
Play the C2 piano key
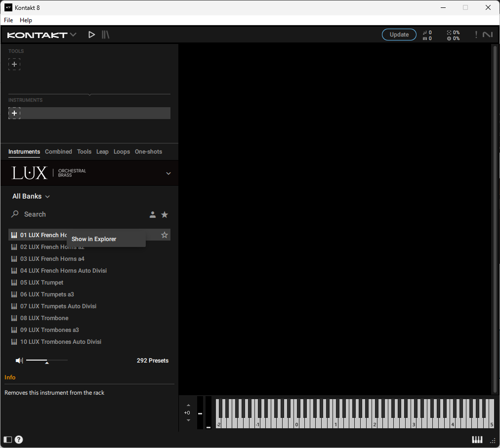tap(375, 424)
